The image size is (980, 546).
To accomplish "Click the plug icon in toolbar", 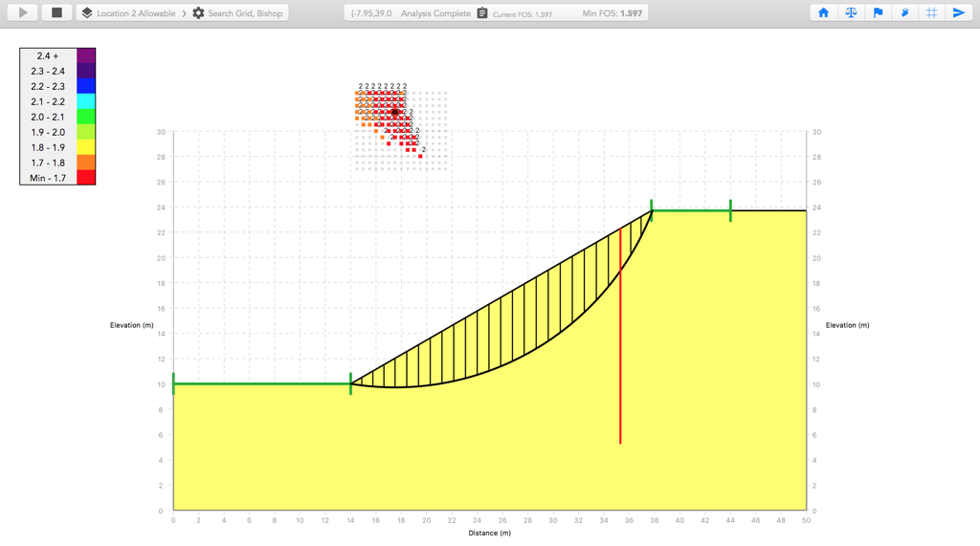I will click(904, 13).
